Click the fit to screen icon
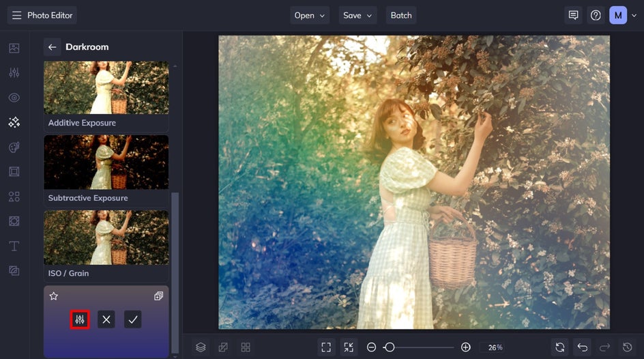Image resolution: width=644 pixels, height=359 pixels. coord(326,347)
